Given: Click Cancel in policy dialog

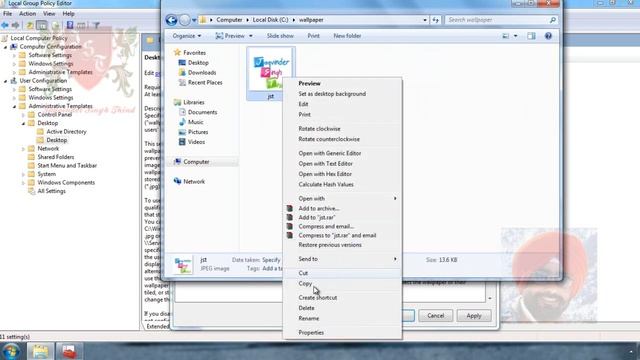Looking at the screenshot, I should click(x=436, y=316).
